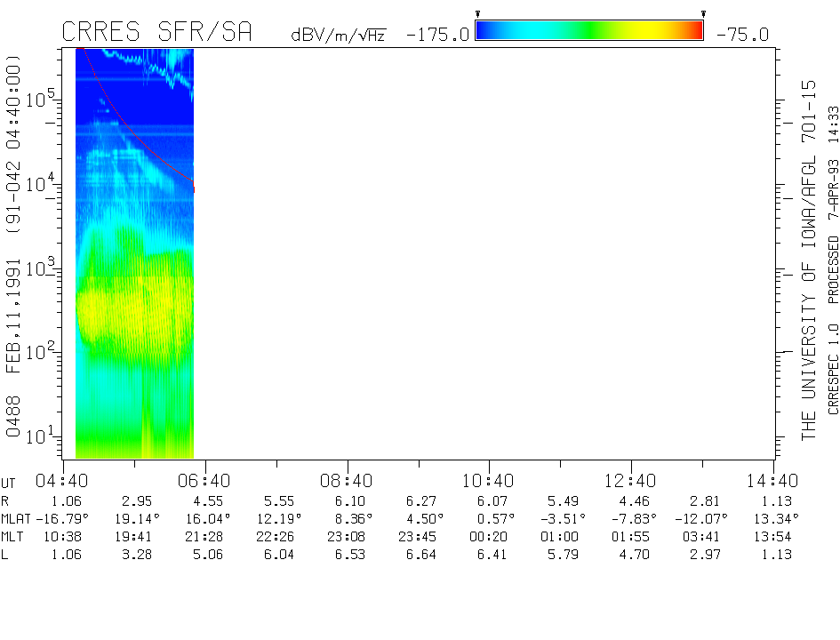Click the 10:40 time axis label
840x640 pixels.
point(489,480)
